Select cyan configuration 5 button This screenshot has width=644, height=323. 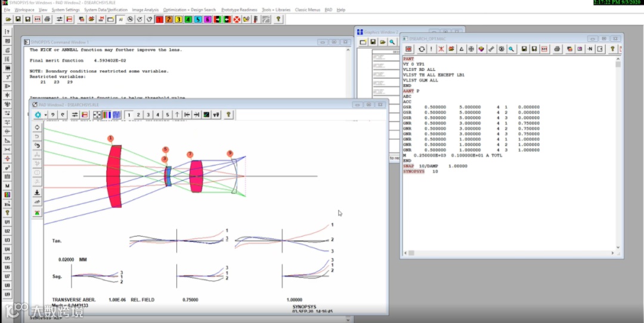point(198,19)
